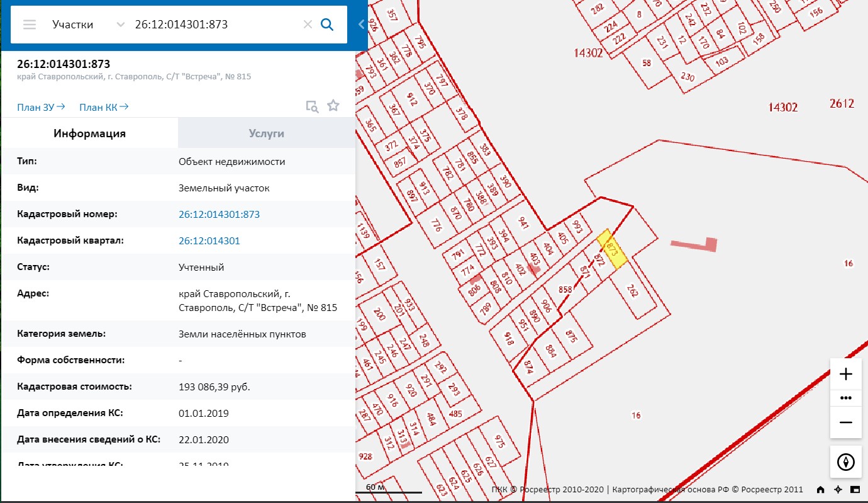Show the object on map via the zoom-to icon
The height and width of the screenshot is (503, 868).
pos(312,106)
